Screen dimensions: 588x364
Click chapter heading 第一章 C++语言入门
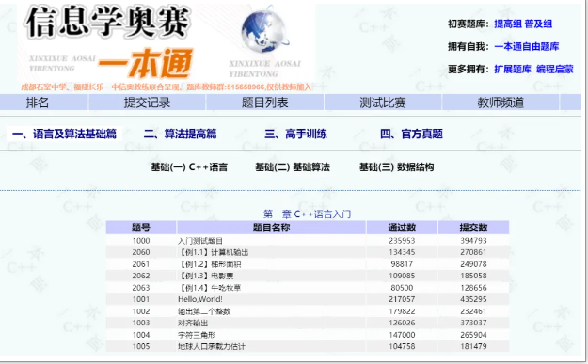point(307,214)
